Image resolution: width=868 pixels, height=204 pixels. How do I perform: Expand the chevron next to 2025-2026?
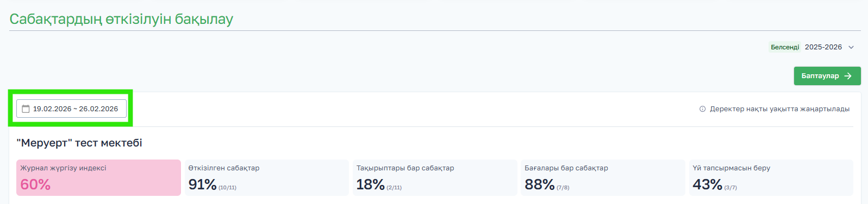point(851,47)
